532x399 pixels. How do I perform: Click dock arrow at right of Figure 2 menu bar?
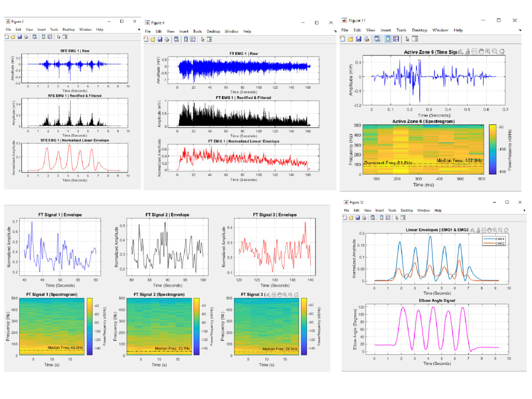(x=139, y=29)
